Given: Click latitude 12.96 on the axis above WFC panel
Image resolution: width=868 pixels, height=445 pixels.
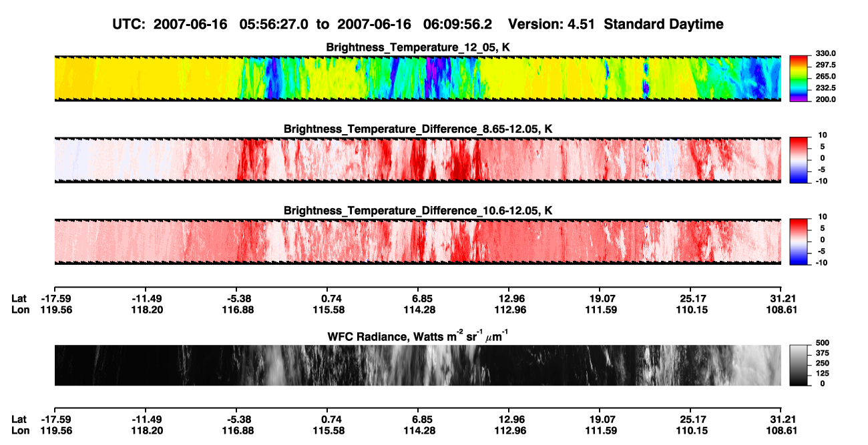Looking at the screenshot, I should (x=509, y=299).
